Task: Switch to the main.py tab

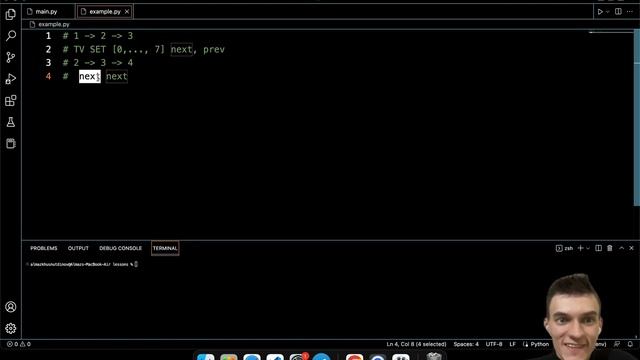Action: coord(46,11)
